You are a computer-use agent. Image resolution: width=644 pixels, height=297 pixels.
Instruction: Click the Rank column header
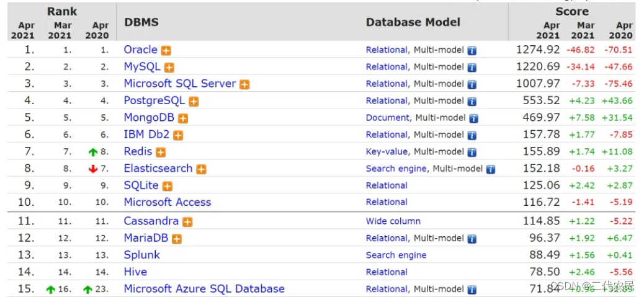click(61, 12)
